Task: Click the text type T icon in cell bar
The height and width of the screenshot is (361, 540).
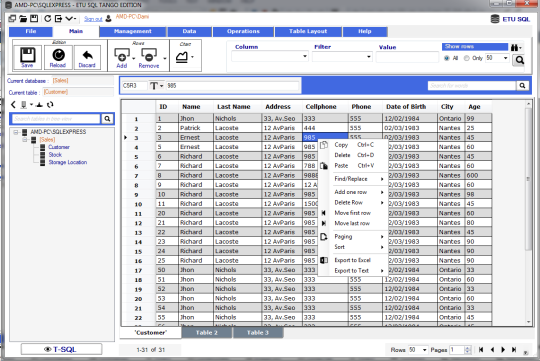Action: click(x=154, y=86)
